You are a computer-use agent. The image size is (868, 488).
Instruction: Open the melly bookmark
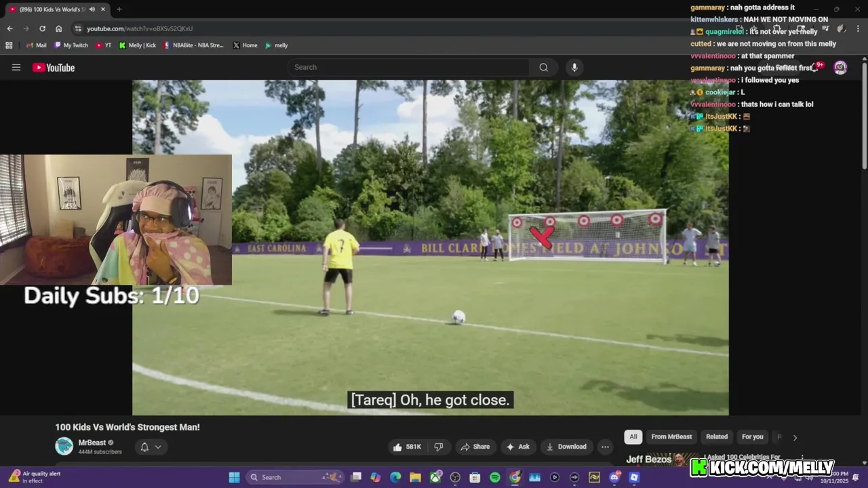[x=277, y=45]
